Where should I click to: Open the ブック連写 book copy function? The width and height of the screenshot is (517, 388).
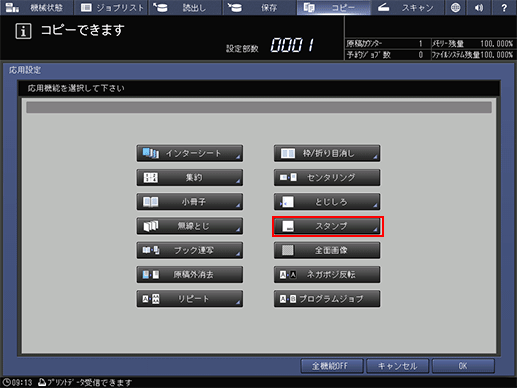(x=190, y=250)
